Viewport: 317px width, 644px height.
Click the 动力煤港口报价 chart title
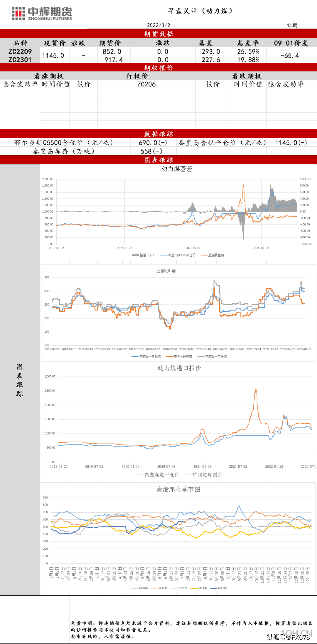coord(179,368)
